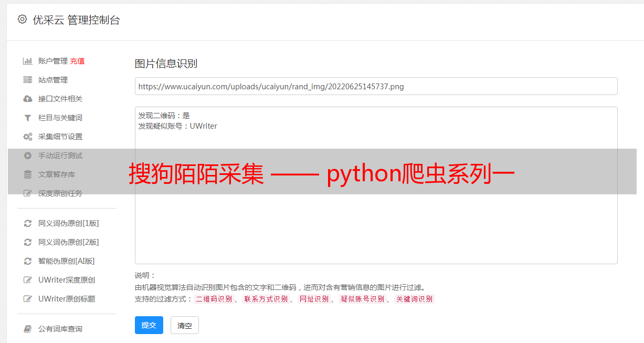Image resolution: width=644 pixels, height=343 pixels.
Task: Click the refresh icon for 同义词伪原创[1版]
Action: [28, 223]
